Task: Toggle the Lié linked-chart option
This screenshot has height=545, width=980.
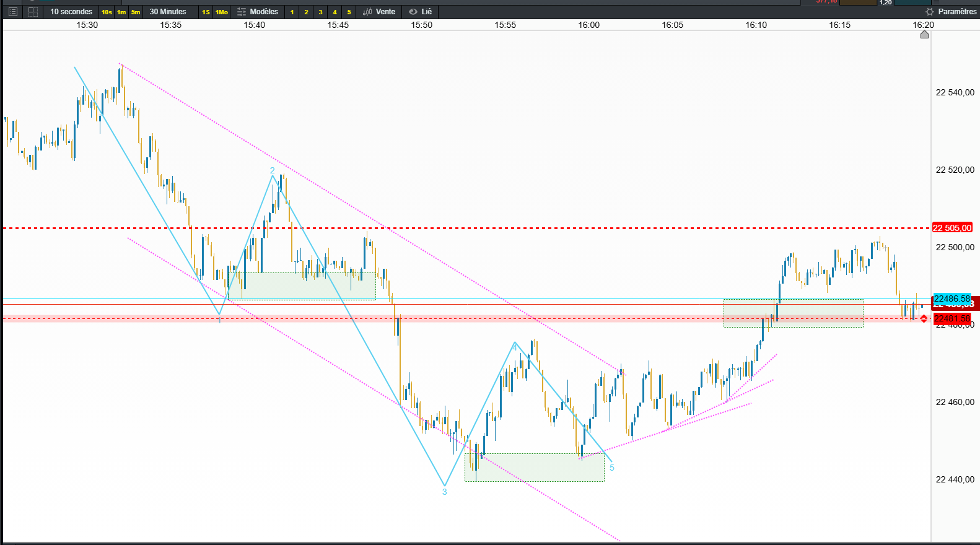Action: coord(427,12)
